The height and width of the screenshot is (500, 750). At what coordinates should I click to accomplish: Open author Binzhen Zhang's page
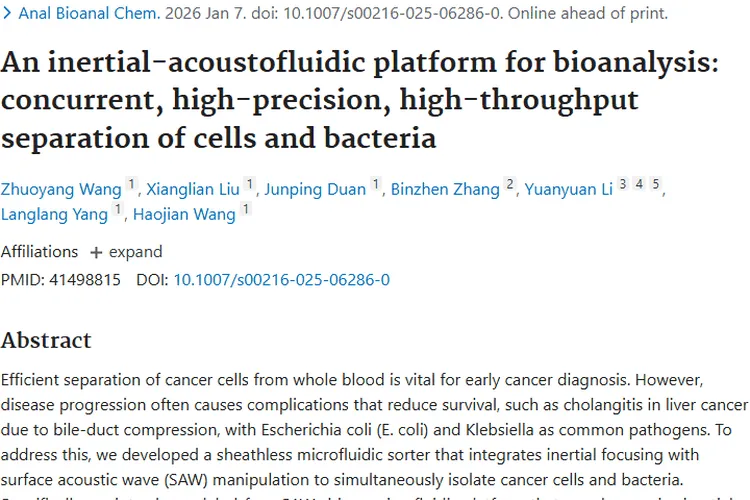pos(445,189)
